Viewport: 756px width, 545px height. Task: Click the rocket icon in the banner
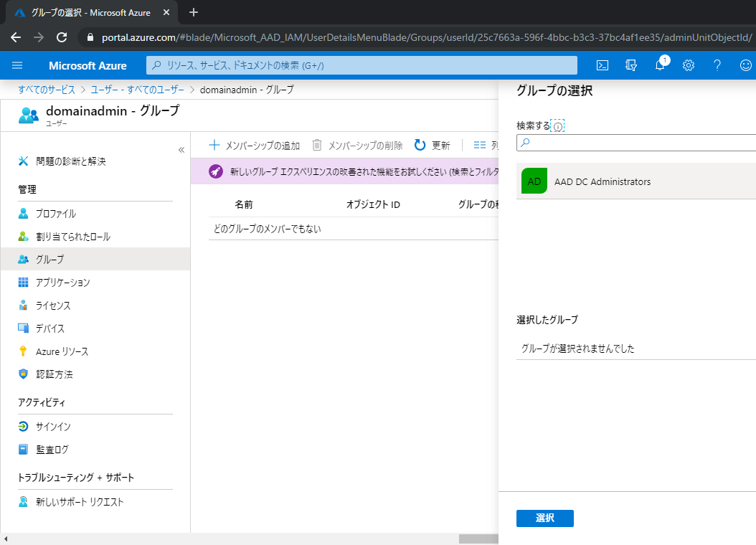click(215, 171)
